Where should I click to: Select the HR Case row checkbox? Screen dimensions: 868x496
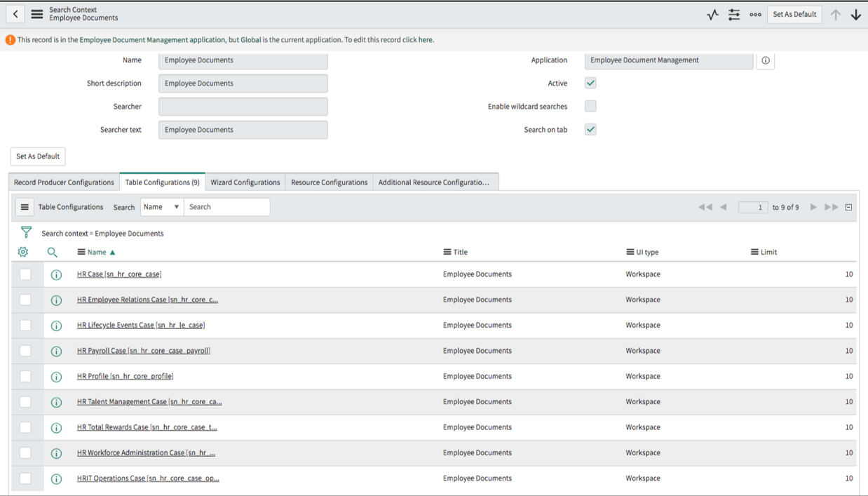tap(25, 274)
